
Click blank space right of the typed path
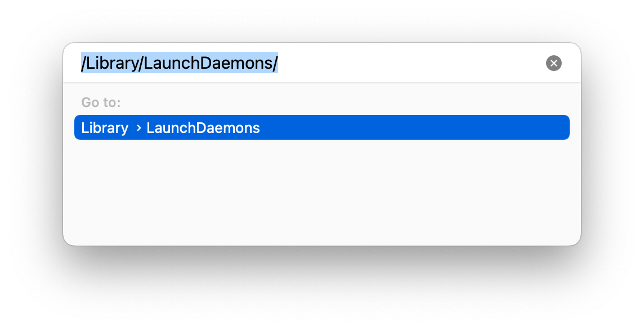[x=411, y=63]
